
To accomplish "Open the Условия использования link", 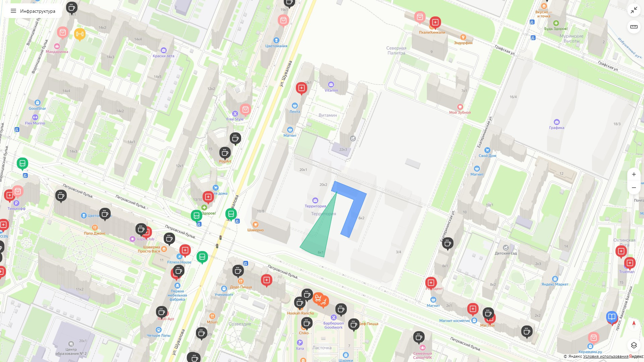I will pyautogui.click(x=605, y=356).
